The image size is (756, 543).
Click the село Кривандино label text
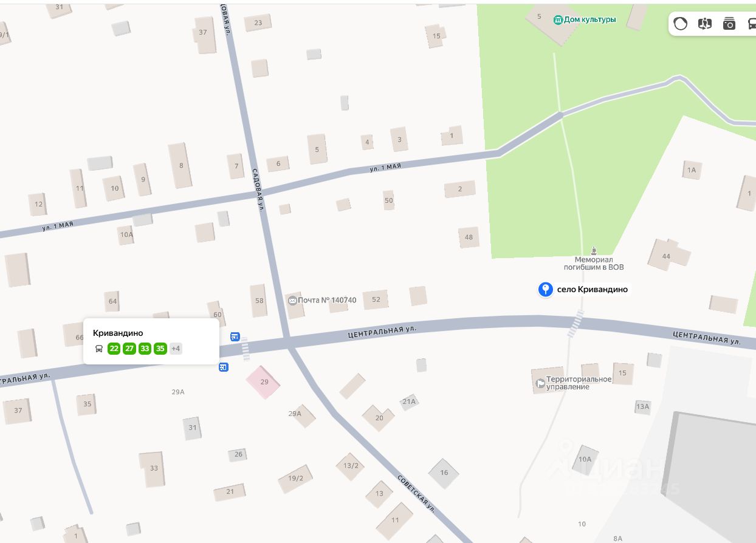[x=593, y=289]
